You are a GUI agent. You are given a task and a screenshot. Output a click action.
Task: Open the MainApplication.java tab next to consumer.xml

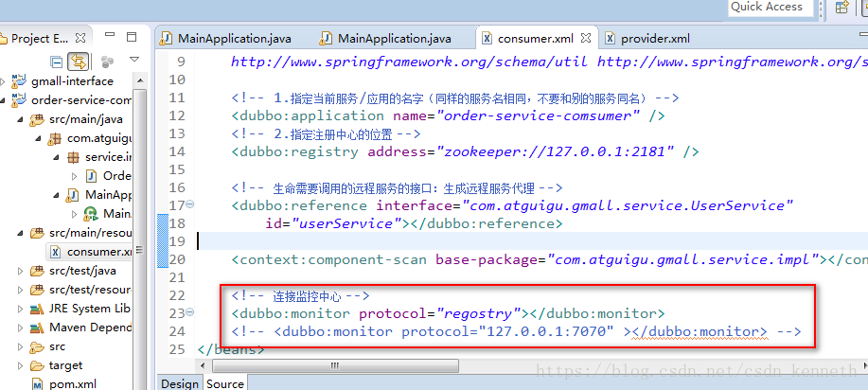tap(386, 38)
